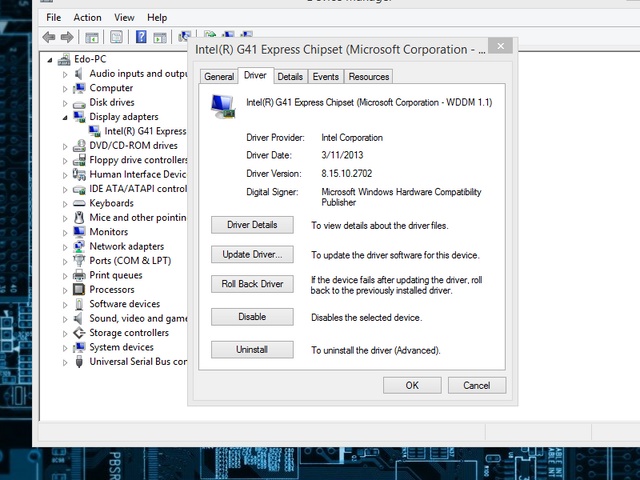Click the Network adapters icon
This screenshot has height=480, width=640.
(x=79, y=246)
